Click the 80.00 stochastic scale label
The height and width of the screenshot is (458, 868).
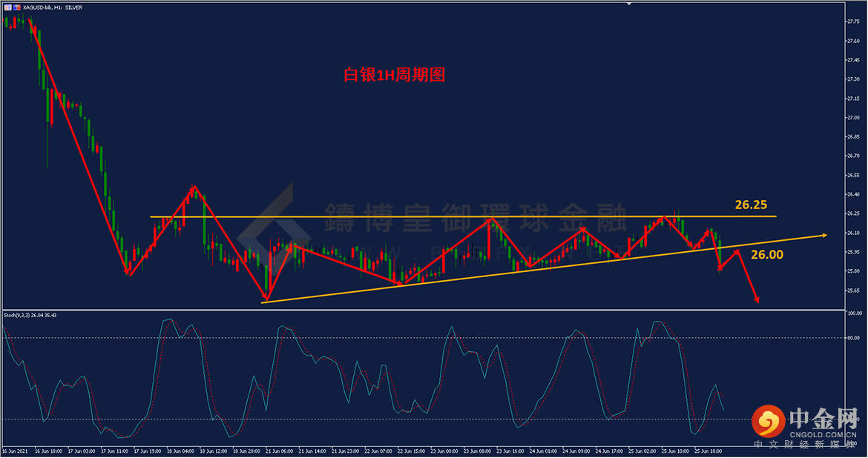(853, 338)
